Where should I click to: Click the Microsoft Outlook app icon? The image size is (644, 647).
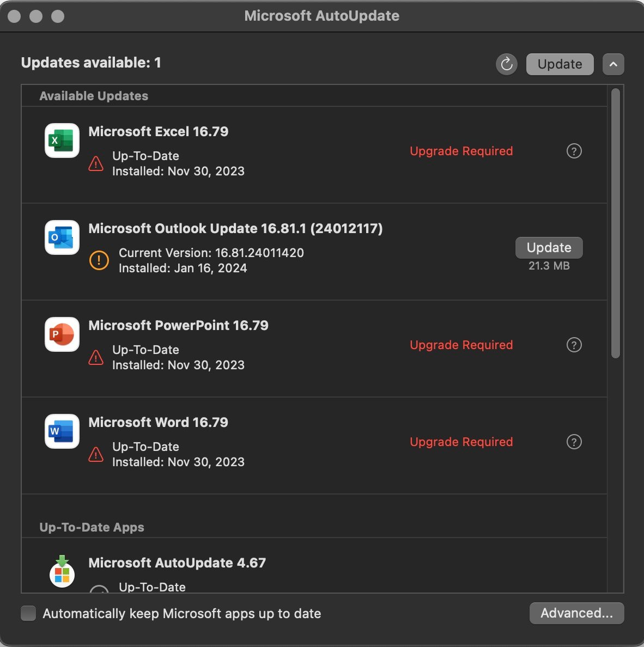(62, 237)
